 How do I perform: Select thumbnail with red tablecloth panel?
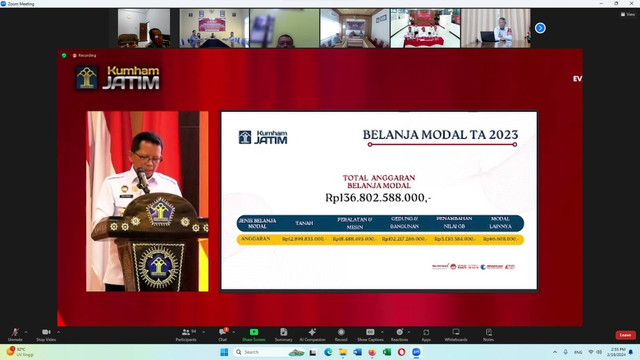[x=425, y=28]
